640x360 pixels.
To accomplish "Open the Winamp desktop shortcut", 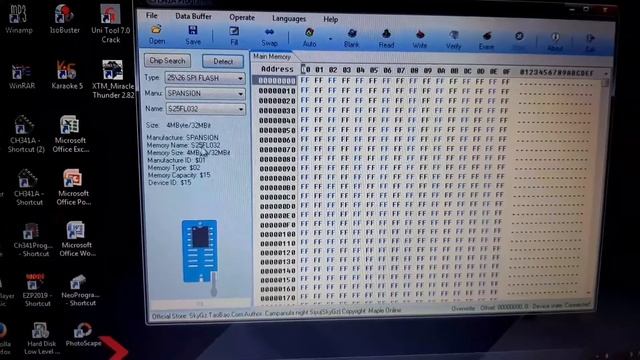I will tap(18, 19).
